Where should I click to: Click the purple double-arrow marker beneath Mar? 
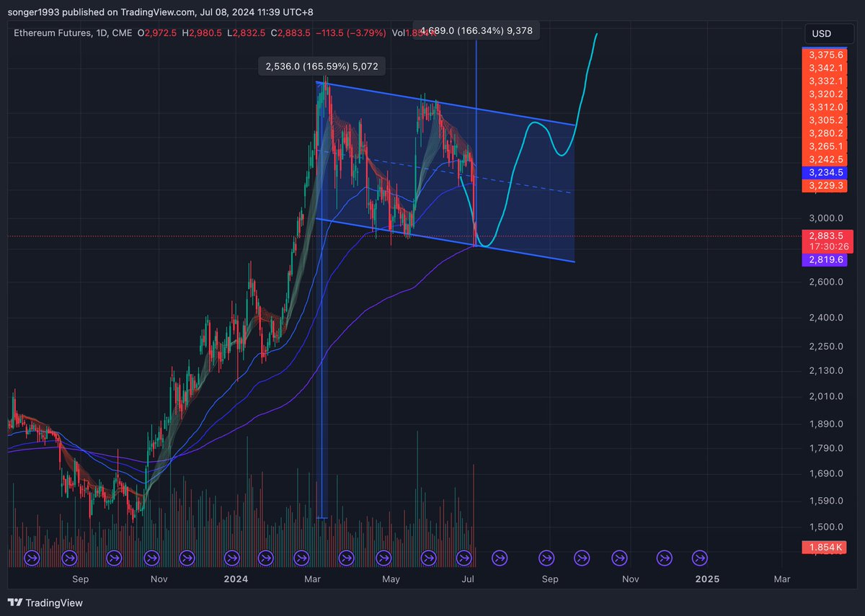click(301, 557)
